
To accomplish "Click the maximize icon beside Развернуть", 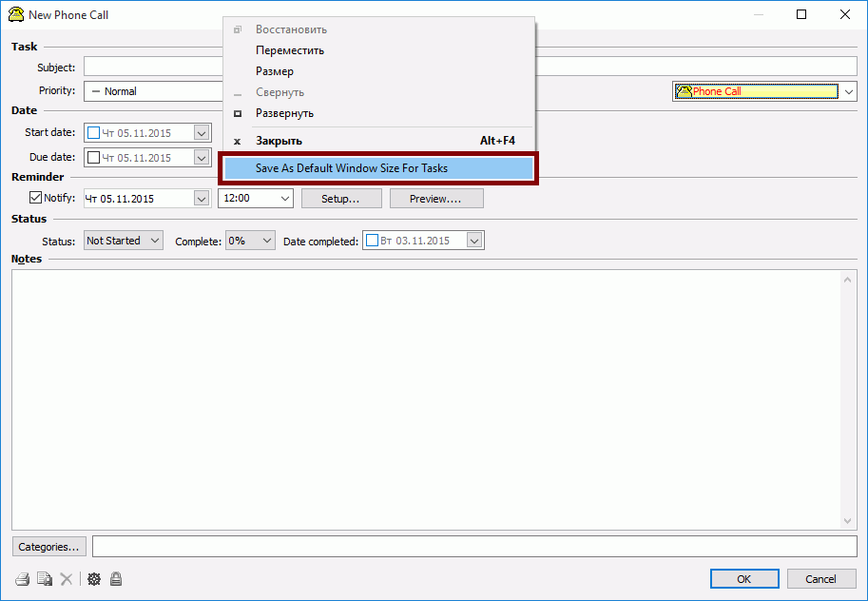I will pos(238,113).
